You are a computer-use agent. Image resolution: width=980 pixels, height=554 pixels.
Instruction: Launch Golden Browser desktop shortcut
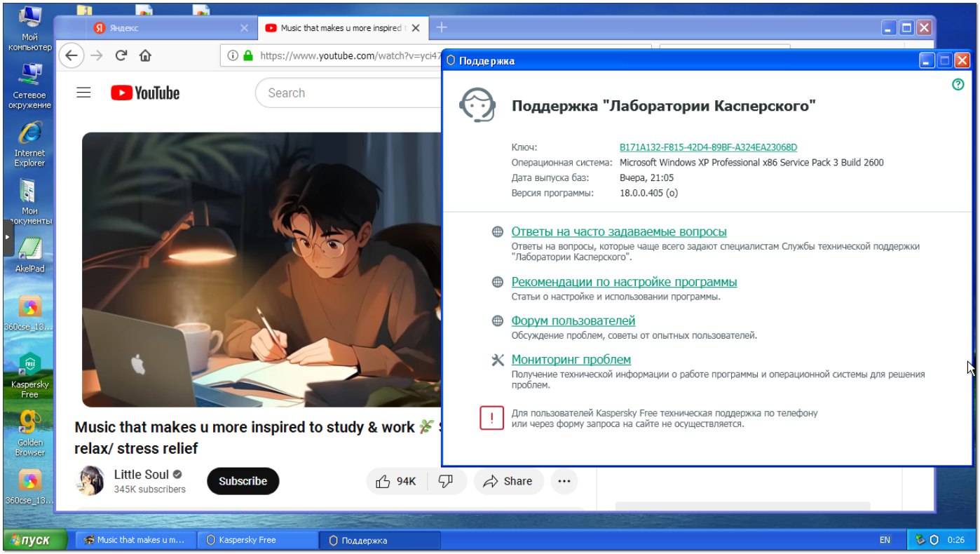pos(29,433)
